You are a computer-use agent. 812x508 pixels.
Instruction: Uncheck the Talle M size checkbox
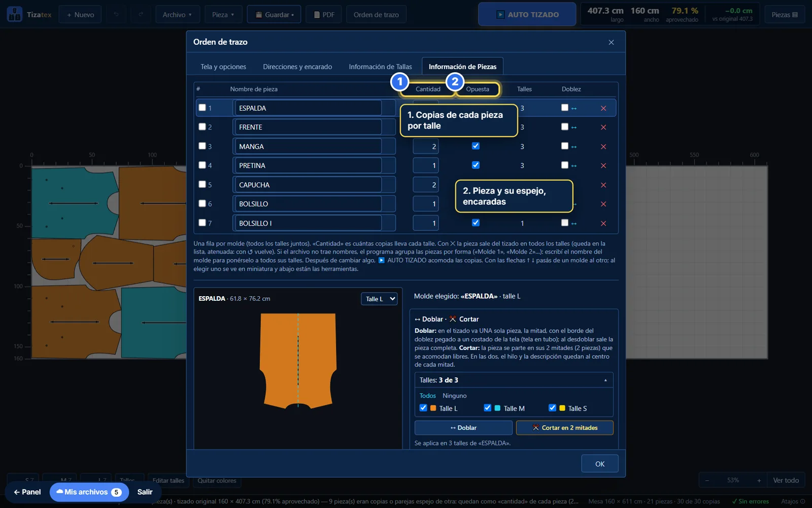point(488,408)
